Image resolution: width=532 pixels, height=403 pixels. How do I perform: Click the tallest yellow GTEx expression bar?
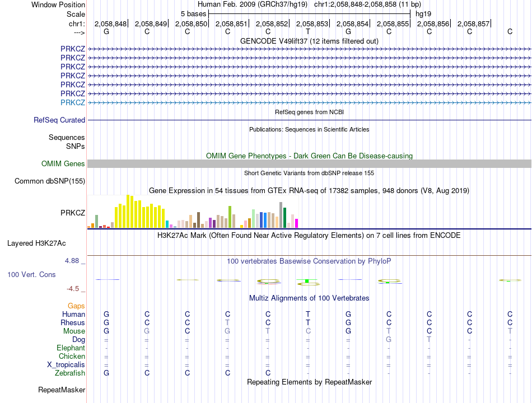tap(128, 212)
